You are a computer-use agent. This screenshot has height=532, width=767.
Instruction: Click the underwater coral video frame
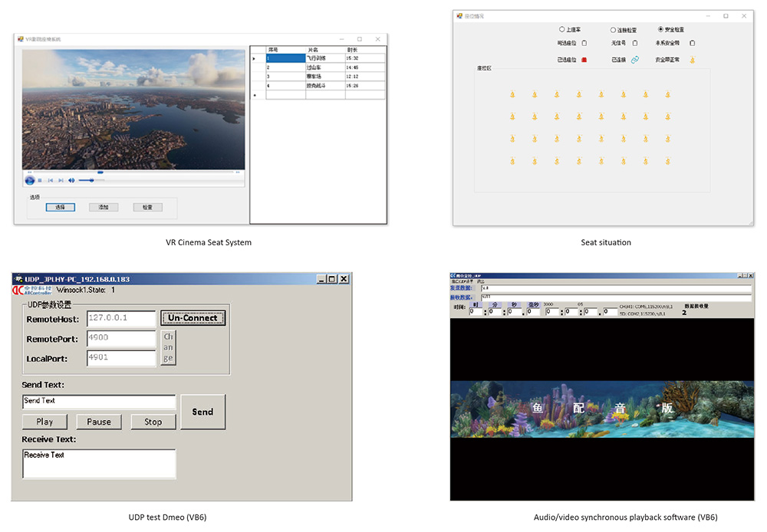pyautogui.click(x=602, y=409)
